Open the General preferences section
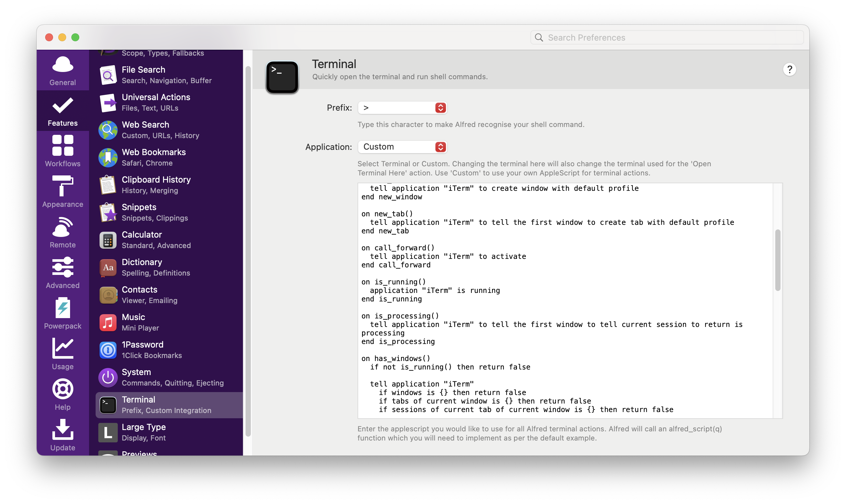Viewport: 846px width, 504px height. tap(63, 71)
